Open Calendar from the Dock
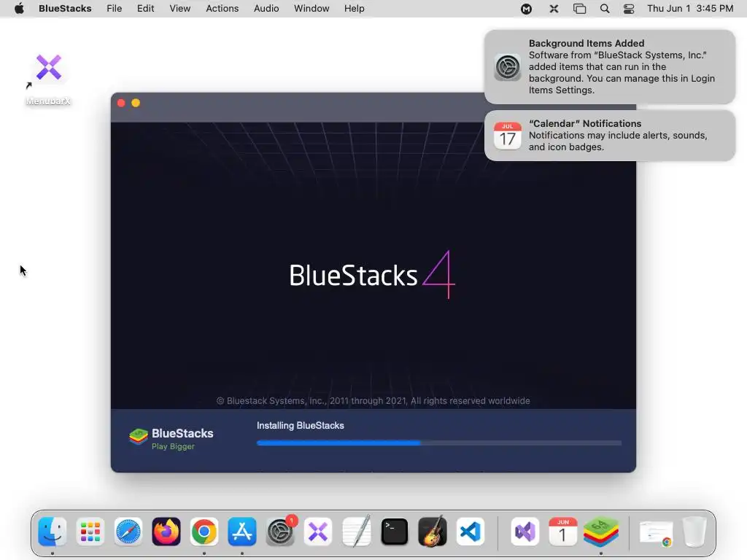Viewport: 747px width, 560px height. [x=562, y=532]
